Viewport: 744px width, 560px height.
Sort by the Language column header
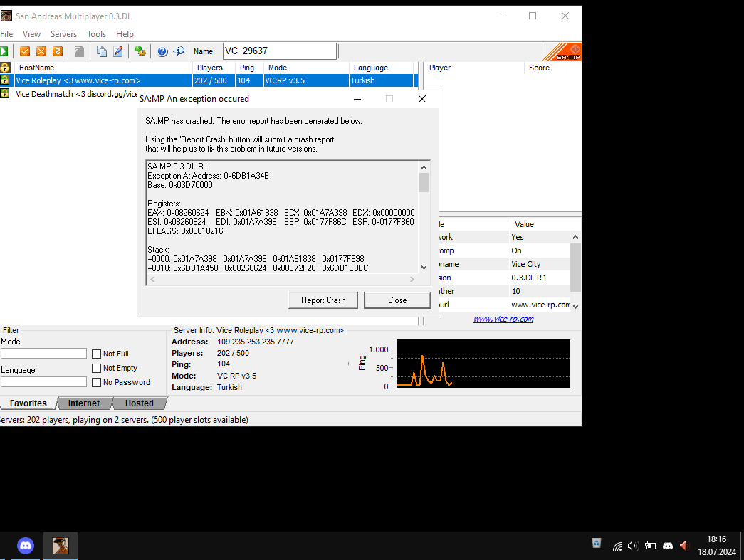click(382, 68)
